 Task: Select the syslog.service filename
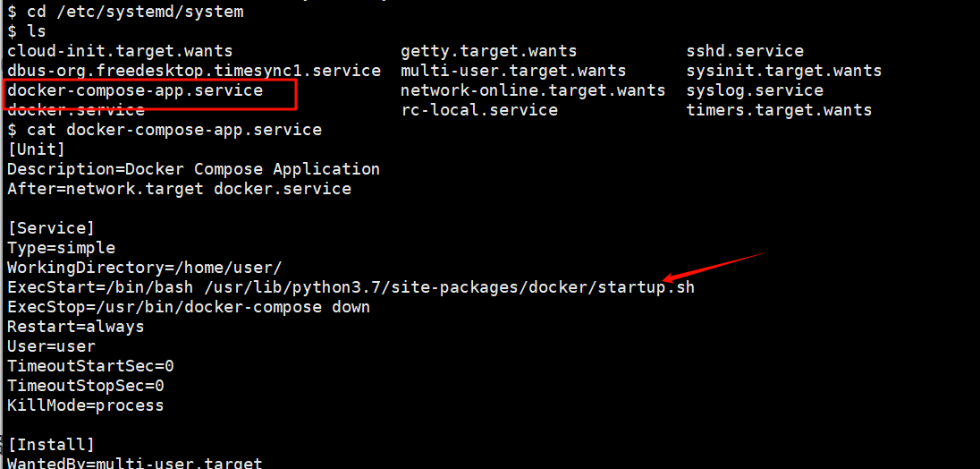click(x=755, y=91)
